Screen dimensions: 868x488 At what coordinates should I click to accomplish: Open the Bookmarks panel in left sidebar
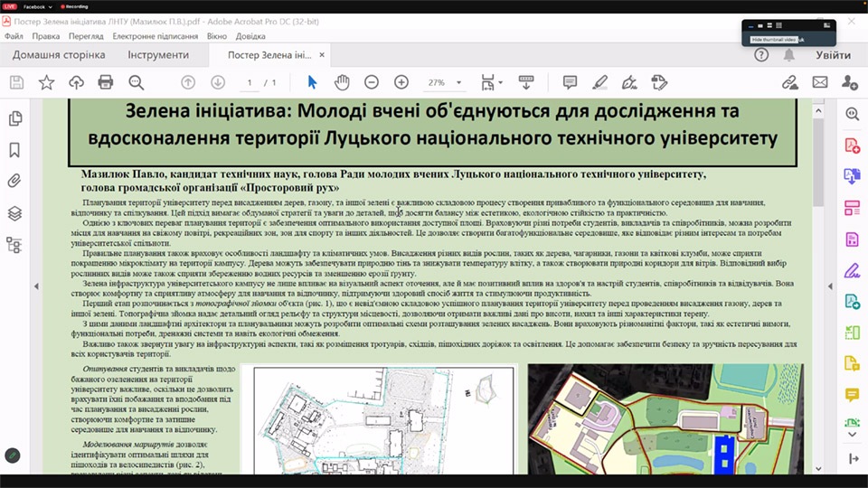point(14,150)
